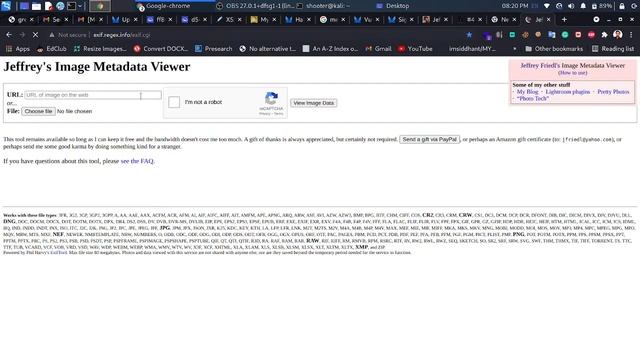640x360 pixels.
Task: Open the Lightroom plugins link
Action: 567,92
